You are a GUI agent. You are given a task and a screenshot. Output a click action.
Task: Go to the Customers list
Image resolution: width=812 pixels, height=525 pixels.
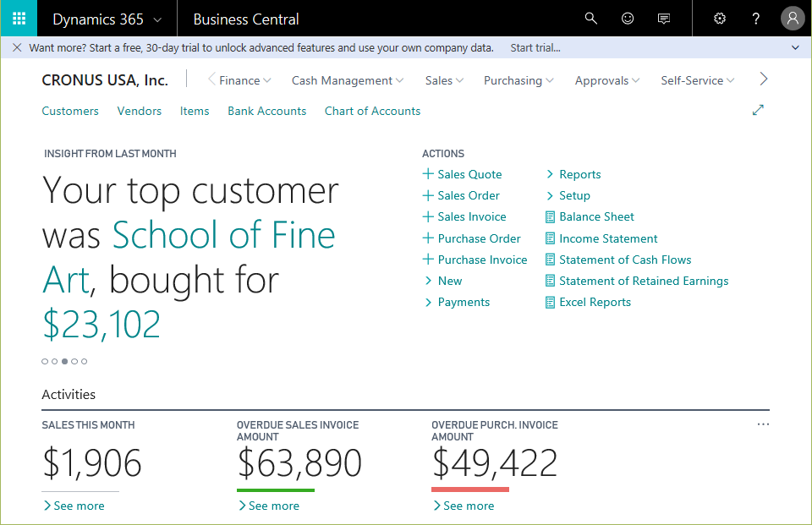coord(70,111)
